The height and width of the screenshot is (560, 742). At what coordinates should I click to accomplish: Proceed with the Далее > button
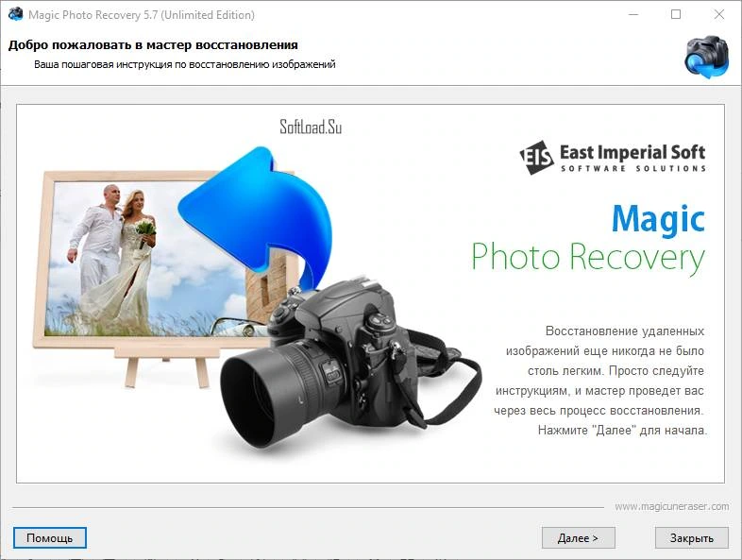coord(578,537)
